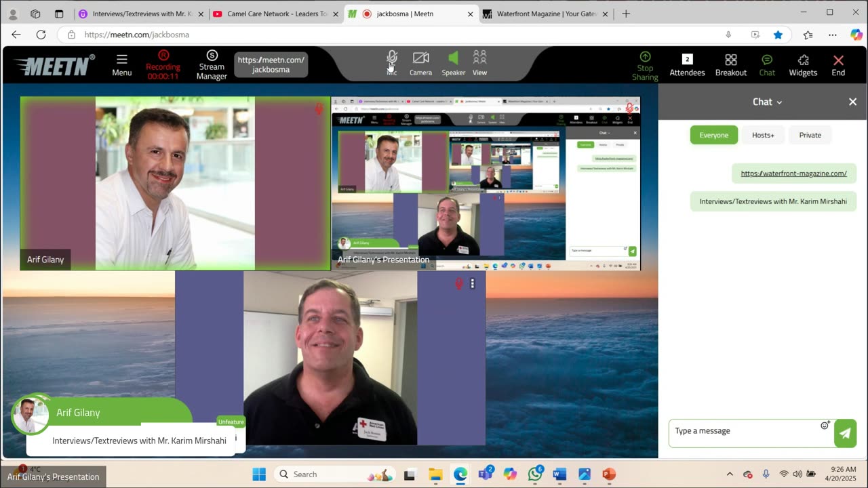Open Breakout rooms

(x=730, y=65)
